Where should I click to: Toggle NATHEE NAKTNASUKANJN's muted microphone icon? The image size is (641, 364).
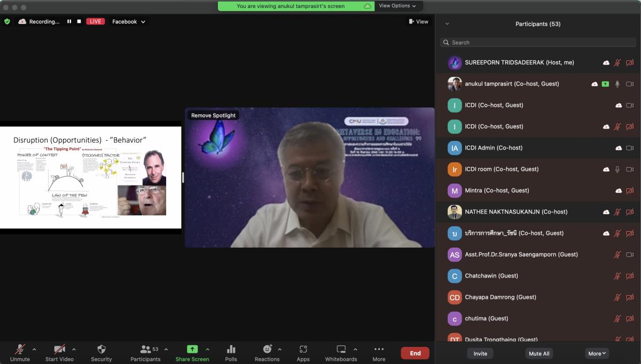pos(617,212)
